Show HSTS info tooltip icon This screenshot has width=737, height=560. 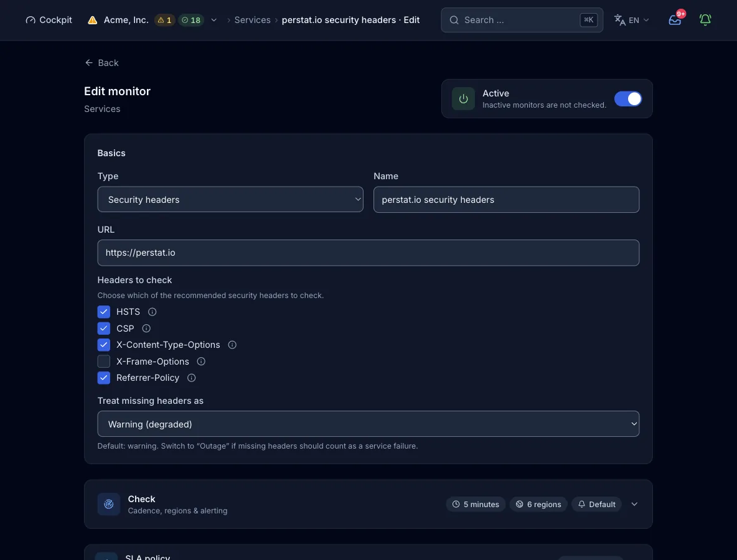point(153,312)
